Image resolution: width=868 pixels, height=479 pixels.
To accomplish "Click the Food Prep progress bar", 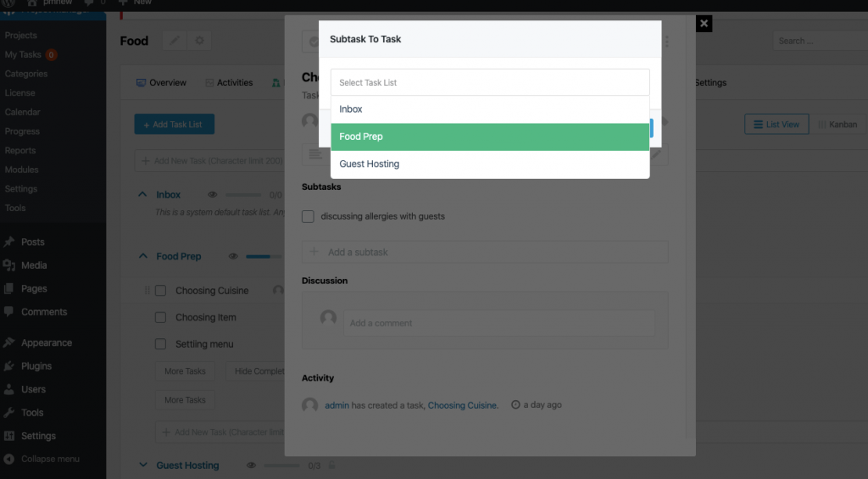I will point(264,256).
